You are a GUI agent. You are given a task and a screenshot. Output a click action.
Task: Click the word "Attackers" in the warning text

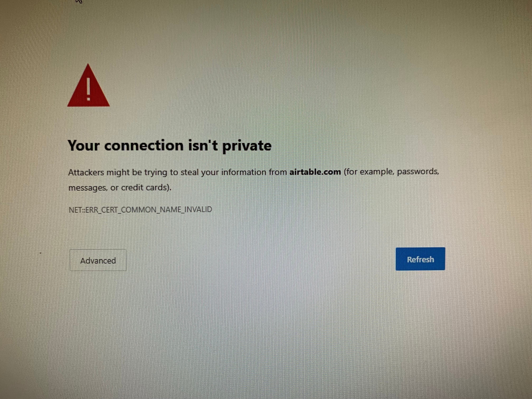(x=86, y=172)
